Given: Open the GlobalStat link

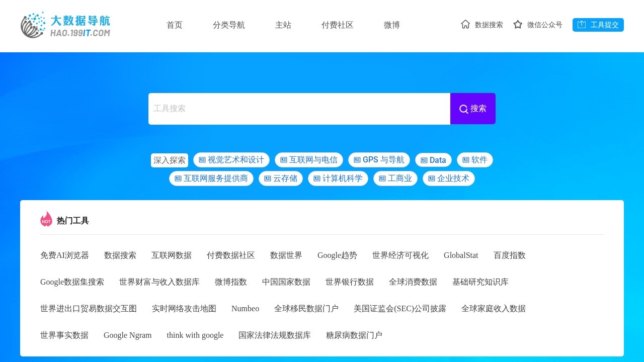Looking at the screenshot, I should (461, 255).
